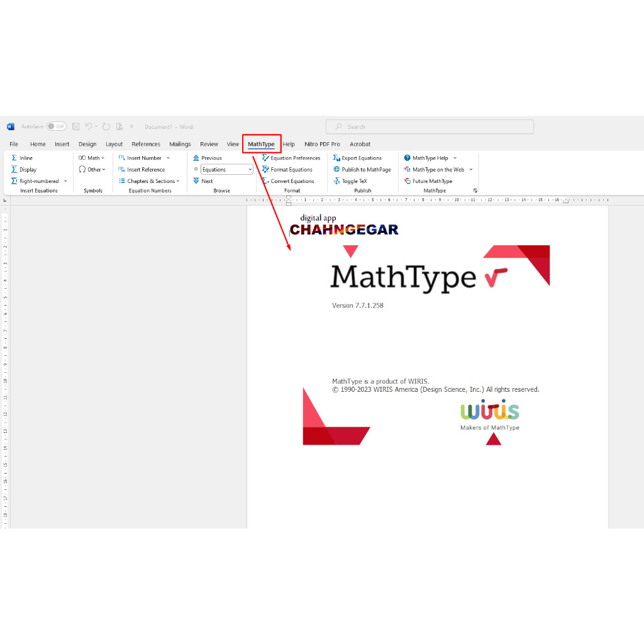Click Format Equations
This screenshot has height=644, width=644.
pyautogui.click(x=287, y=169)
